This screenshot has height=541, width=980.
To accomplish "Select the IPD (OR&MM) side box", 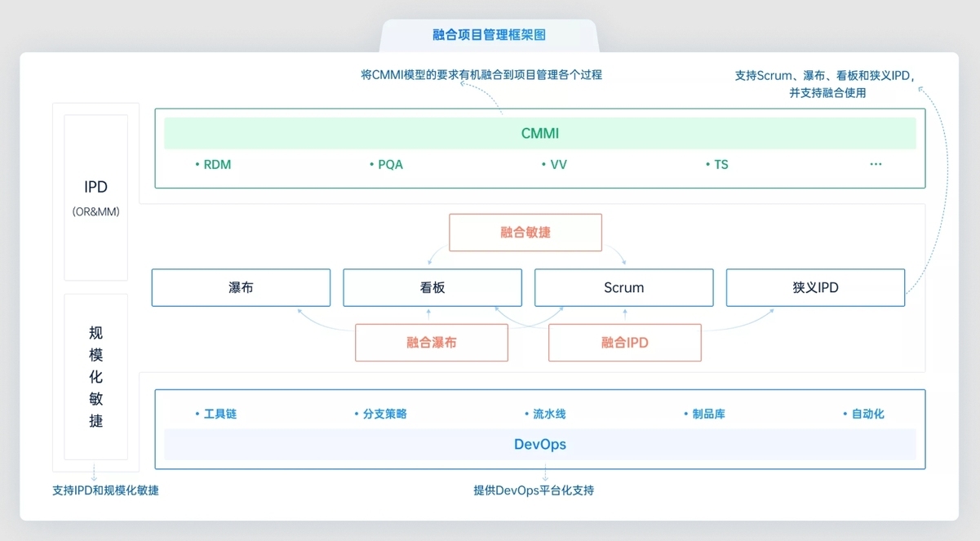I will pyautogui.click(x=96, y=197).
